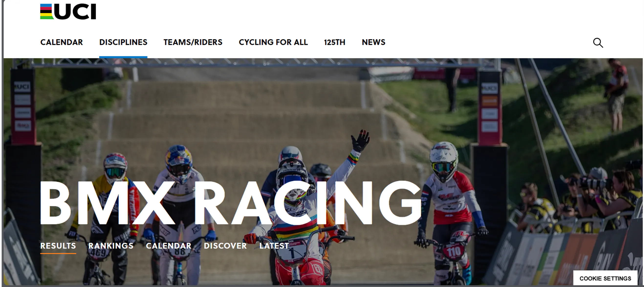Screen dimensions: 644x287
Task: Open the top-menu CALENDAR item
Action: tap(62, 42)
